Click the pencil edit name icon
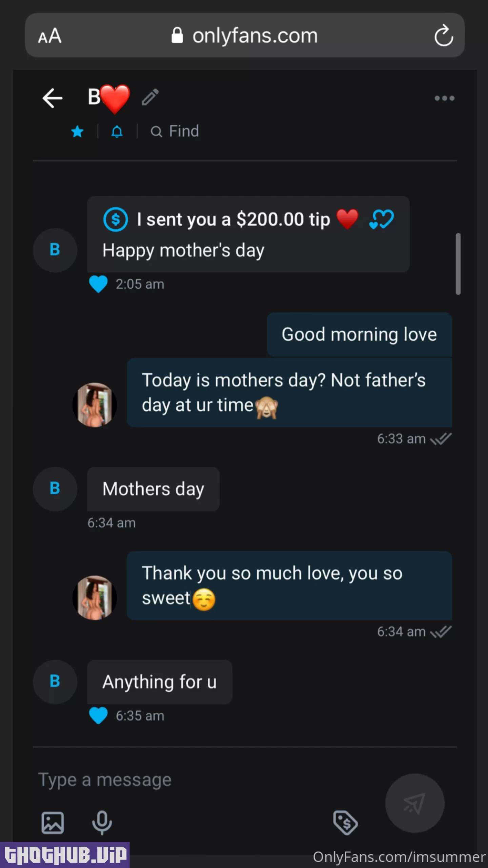The image size is (488, 868). point(150,97)
